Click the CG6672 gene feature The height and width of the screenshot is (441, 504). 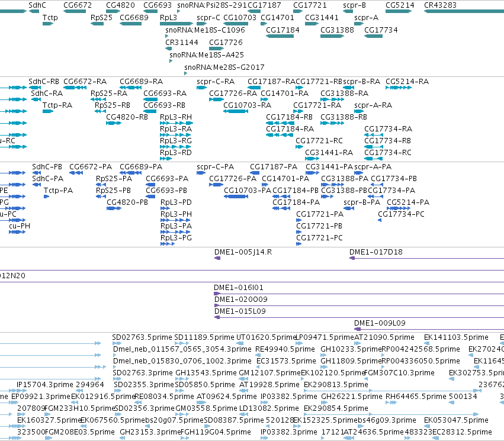coord(75,11)
